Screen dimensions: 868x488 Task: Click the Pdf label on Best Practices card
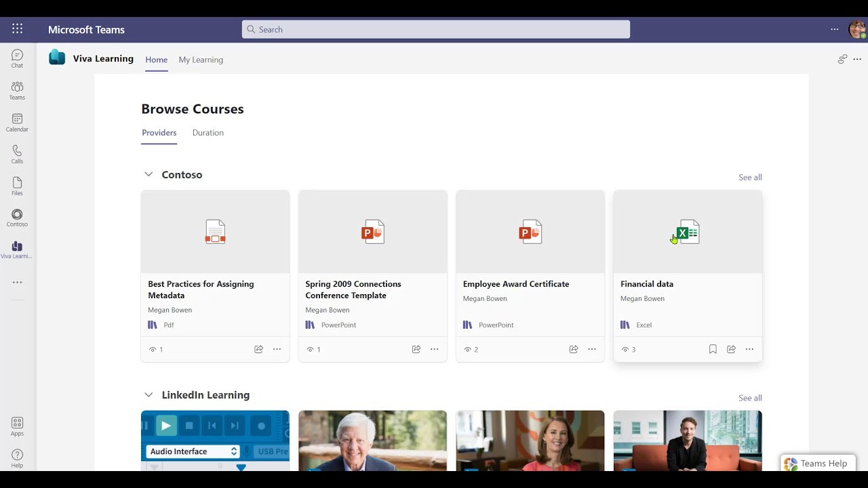tap(169, 325)
